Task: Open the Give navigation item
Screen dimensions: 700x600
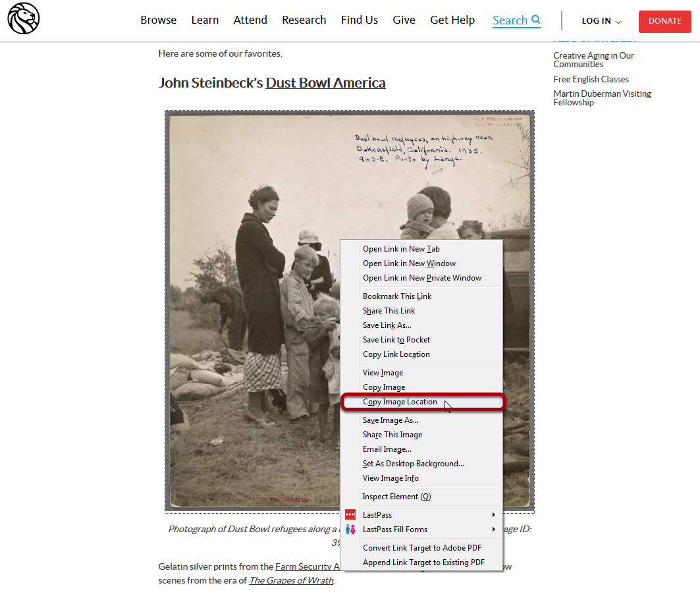Action: (404, 20)
